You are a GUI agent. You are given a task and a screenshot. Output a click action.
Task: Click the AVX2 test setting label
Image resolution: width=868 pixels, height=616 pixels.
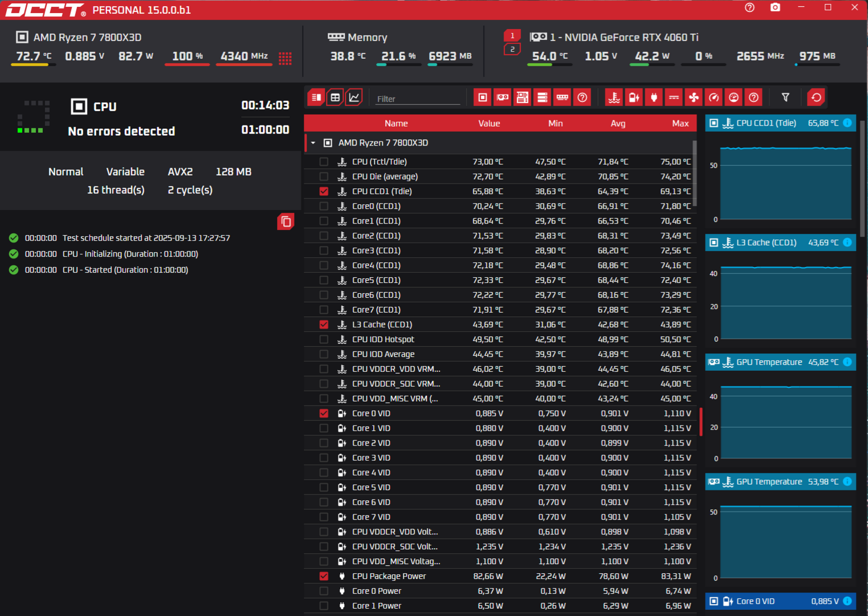pyautogui.click(x=180, y=172)
